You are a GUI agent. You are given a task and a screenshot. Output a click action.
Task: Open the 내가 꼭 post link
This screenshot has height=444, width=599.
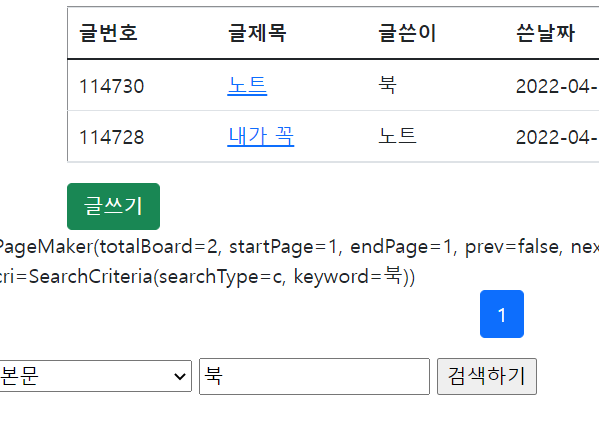(261, 136)
